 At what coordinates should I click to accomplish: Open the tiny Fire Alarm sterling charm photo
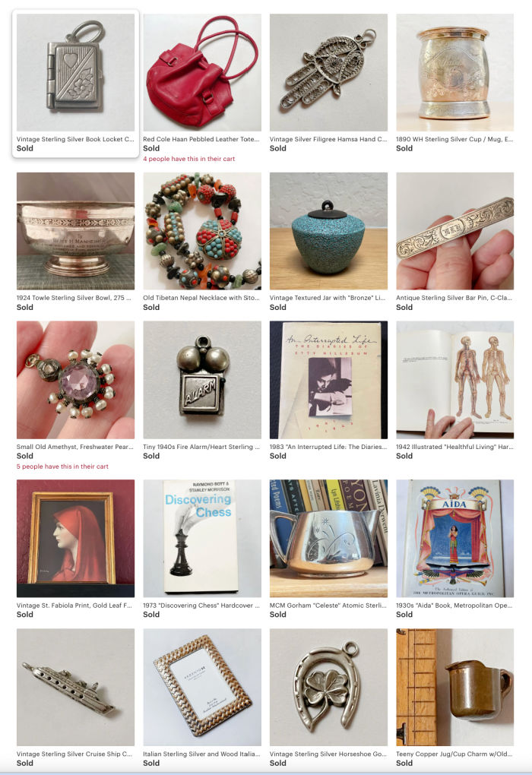coord(201,380)
